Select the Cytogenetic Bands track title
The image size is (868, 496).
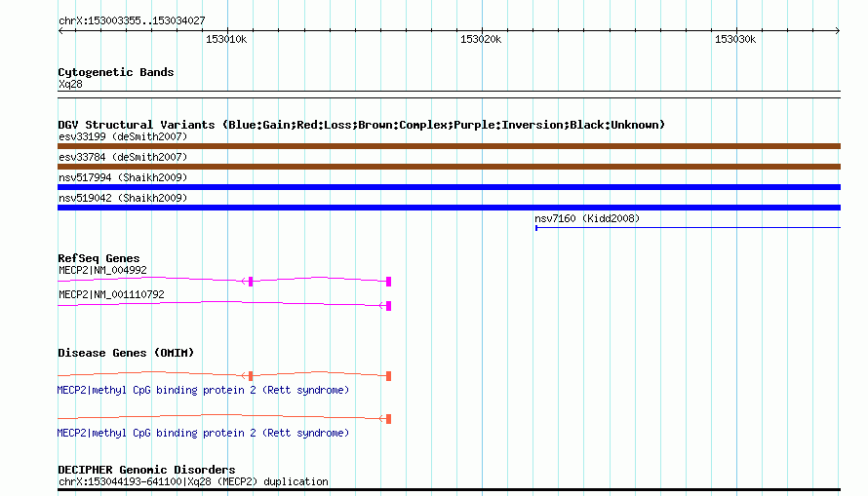pyautogui.click(x=116, y=72)
